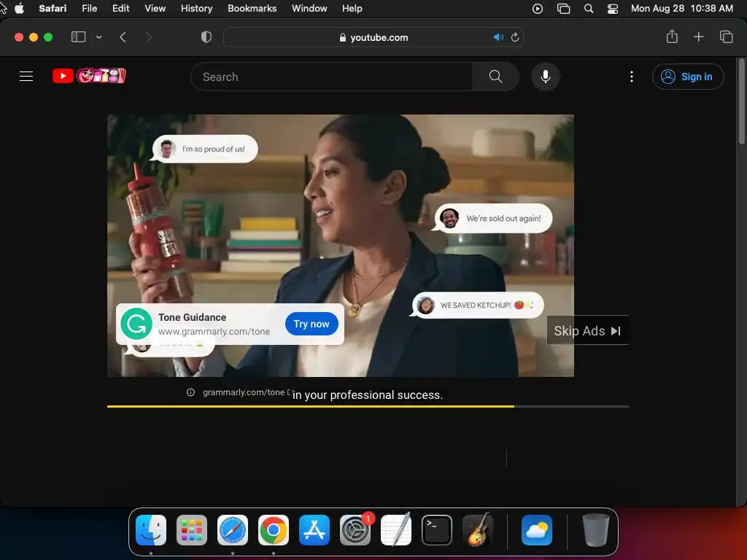Screen dimensions: 747x560
Task: Open the File menu
Action: tap(89, 9)
